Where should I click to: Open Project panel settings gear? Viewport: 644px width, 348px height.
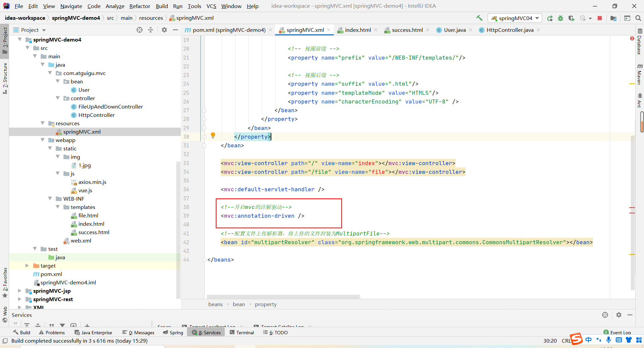coord(164,30)
